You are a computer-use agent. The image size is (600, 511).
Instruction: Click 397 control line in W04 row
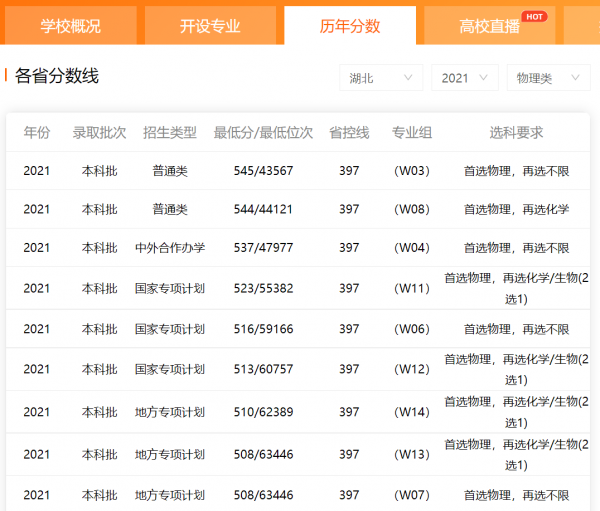(x=349, y=248)
